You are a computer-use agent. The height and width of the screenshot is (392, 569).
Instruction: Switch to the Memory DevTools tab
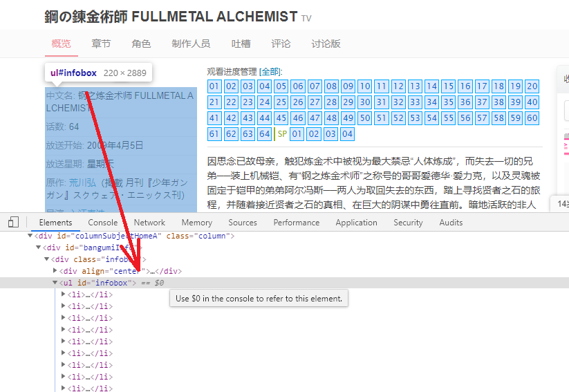(196, 223)
